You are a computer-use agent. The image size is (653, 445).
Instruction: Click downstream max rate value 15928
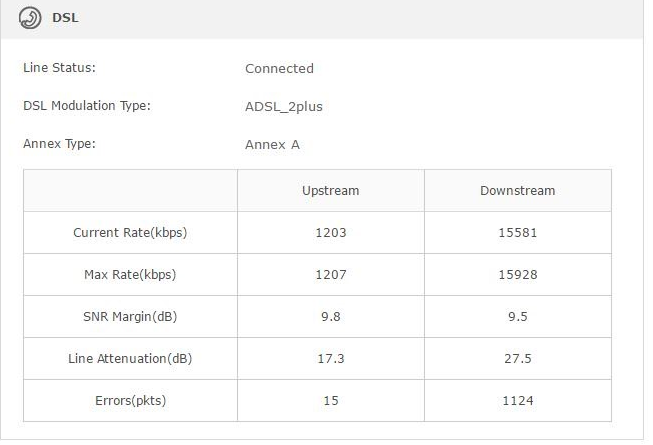pyautogui.click(x=517, y=275)
